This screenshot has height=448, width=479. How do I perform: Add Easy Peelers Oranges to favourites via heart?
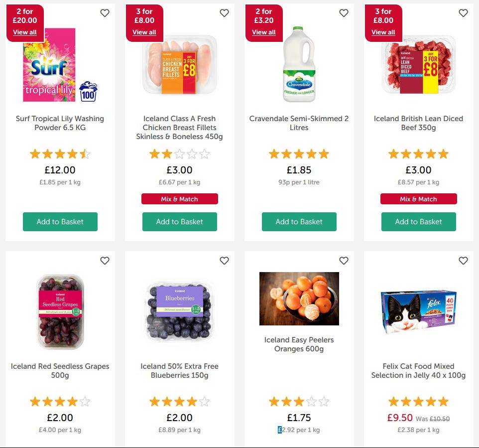click(344, 261)
